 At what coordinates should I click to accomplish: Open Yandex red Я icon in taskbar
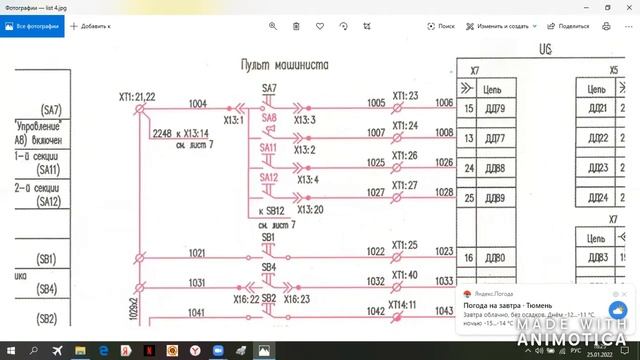(127, 351)
